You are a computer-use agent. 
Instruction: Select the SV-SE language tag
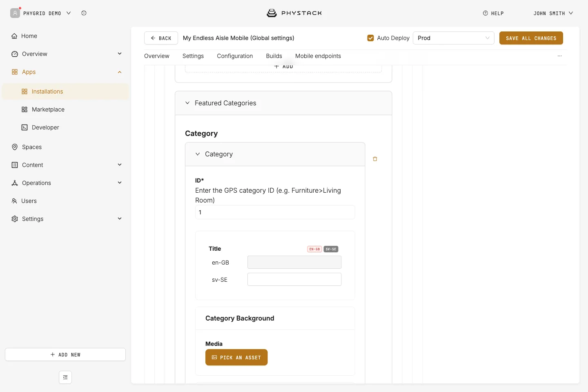(331, 249)
